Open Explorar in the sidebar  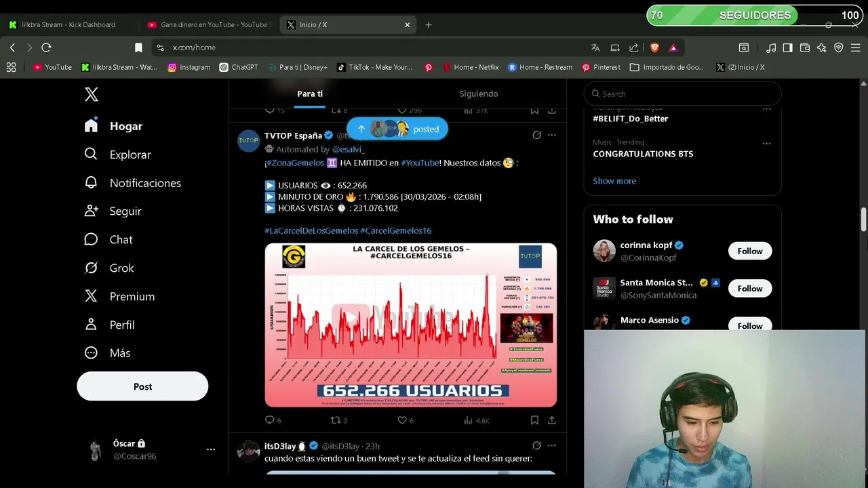(117, 155)
